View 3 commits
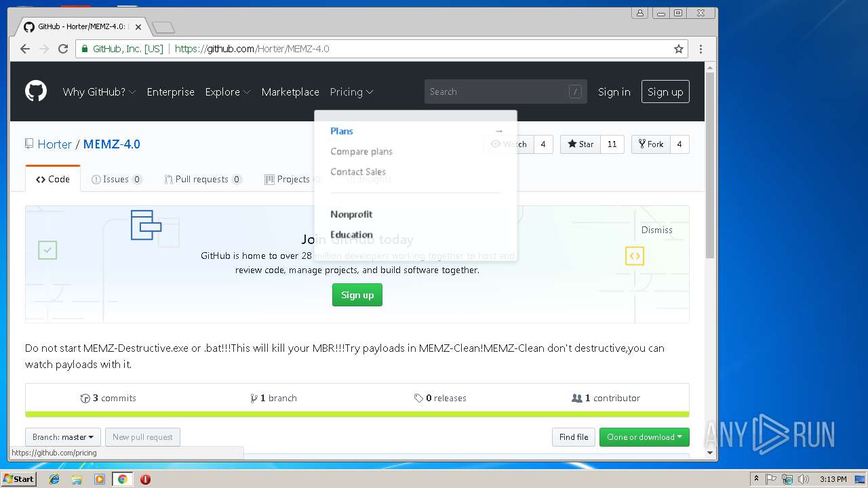868x488 pixels. (x=108, y=398)
